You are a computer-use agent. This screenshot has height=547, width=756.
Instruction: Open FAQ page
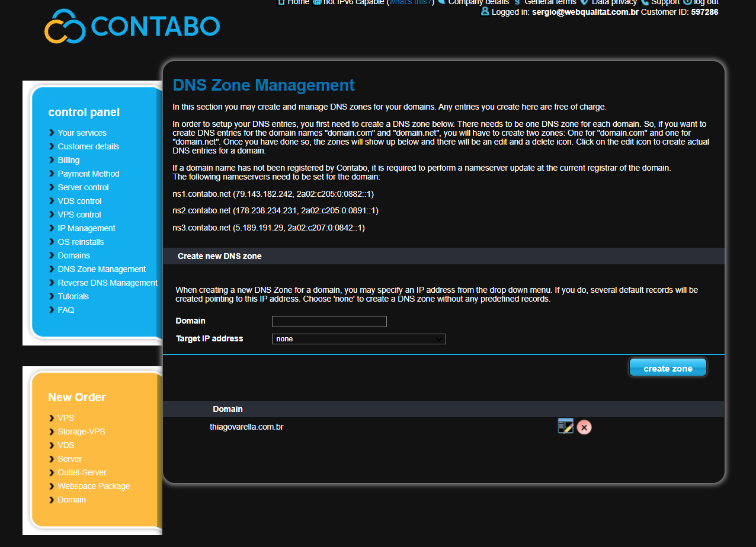click(66, 310)
